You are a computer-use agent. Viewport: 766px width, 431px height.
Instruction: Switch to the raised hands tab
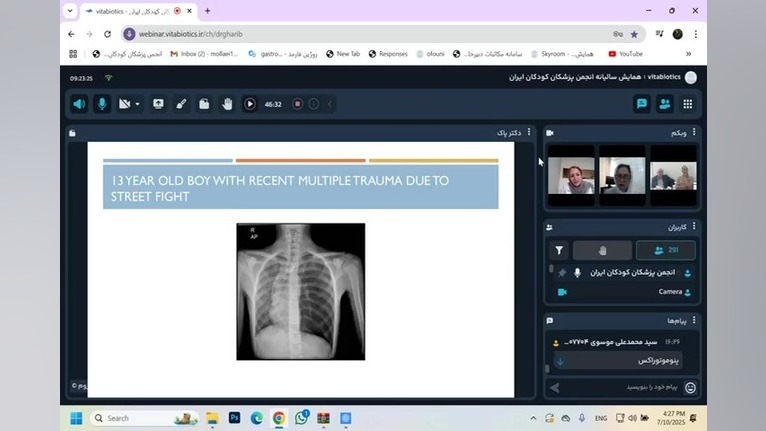602,251
